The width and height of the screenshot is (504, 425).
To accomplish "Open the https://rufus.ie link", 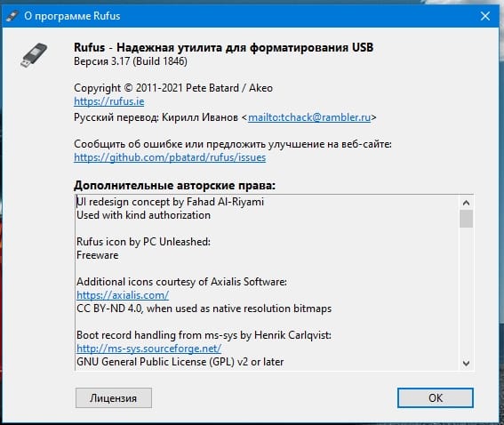I will pyautogui.click(x=109, y=101).
